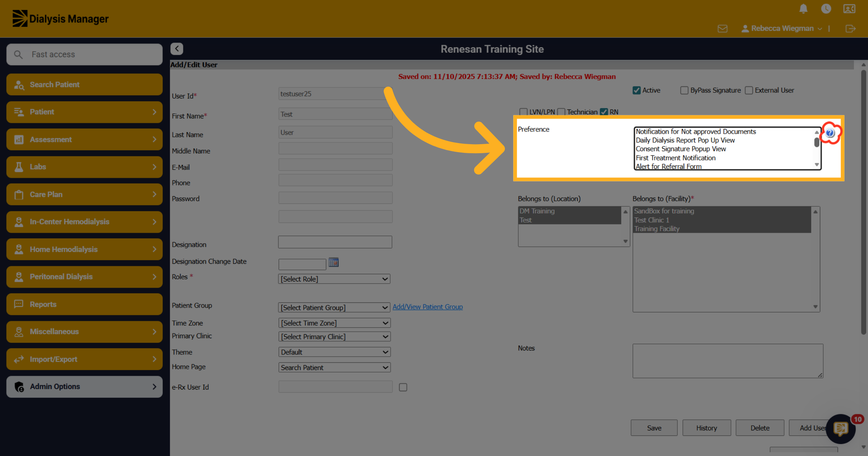
Task: Open the contact card icon in header
Action: (x=849, y=9)
